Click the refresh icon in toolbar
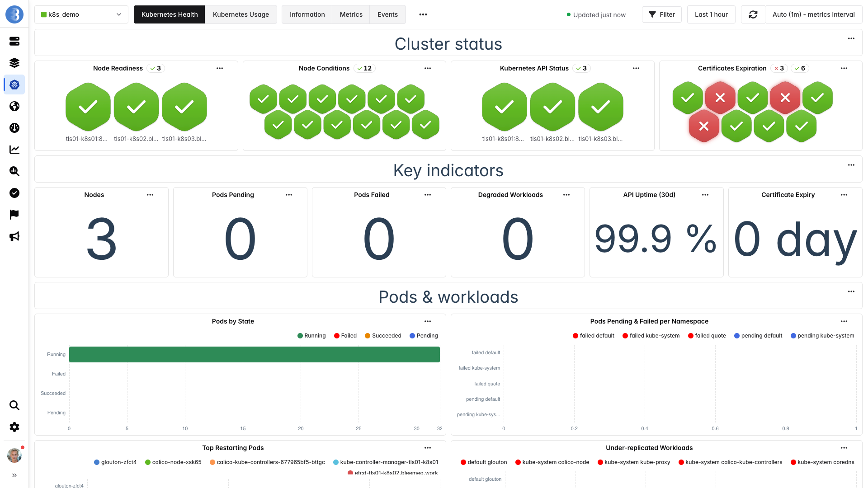This screenshot has height=488, width=868. pos(753,14)
